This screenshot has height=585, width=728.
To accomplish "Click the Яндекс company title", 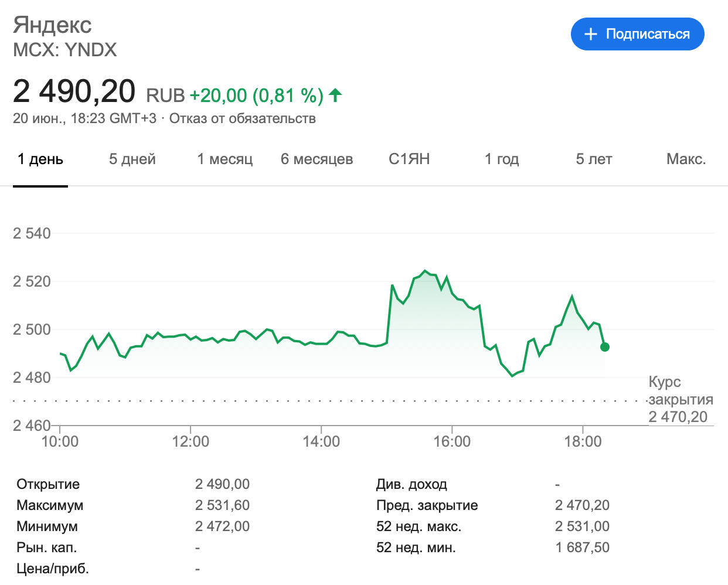I will coord(53,25).
